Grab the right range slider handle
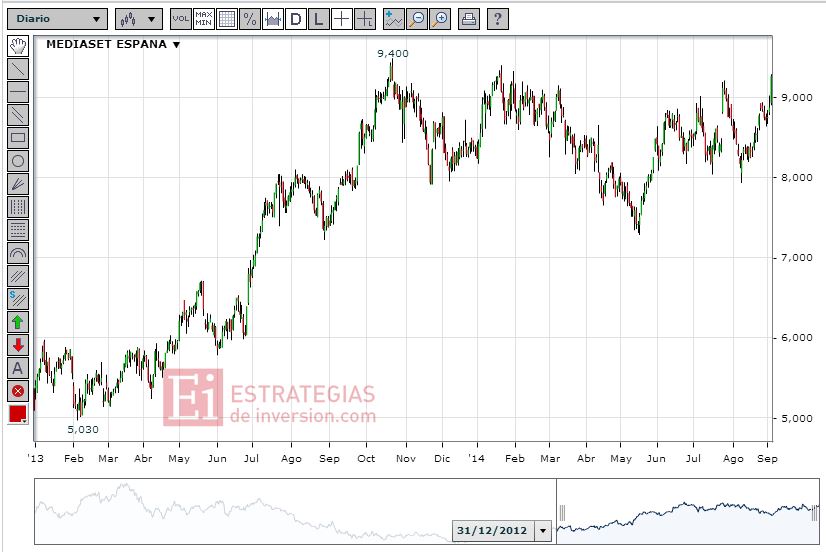 tap(815, 512)
